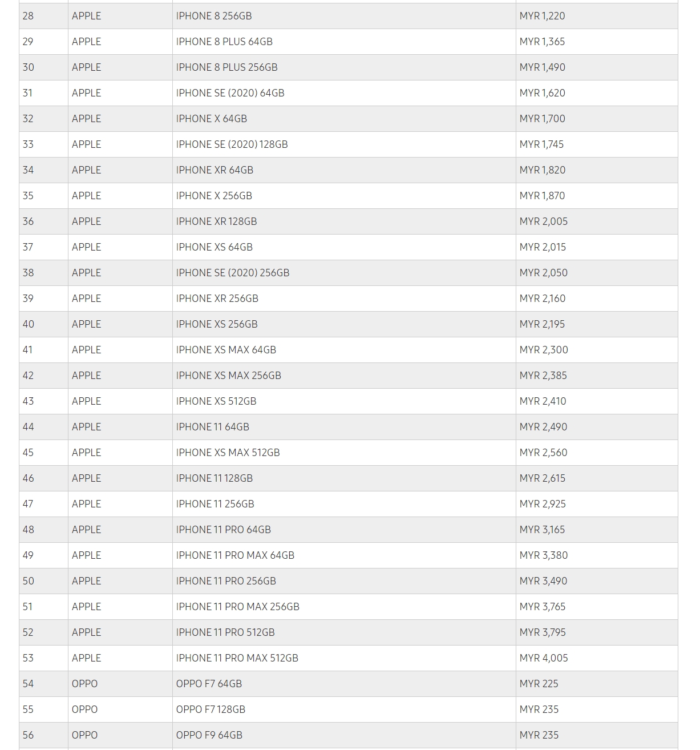The width and height of the screenshot is (700, 750).
Task: Click the OPPO F9 64GB entry
Action: pos(209,735)
